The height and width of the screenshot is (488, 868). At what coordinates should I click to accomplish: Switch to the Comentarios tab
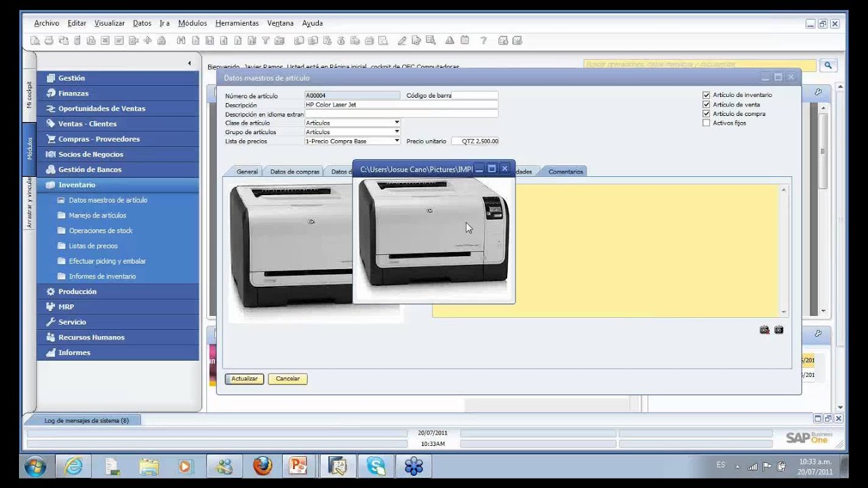[x=566, y=171]
